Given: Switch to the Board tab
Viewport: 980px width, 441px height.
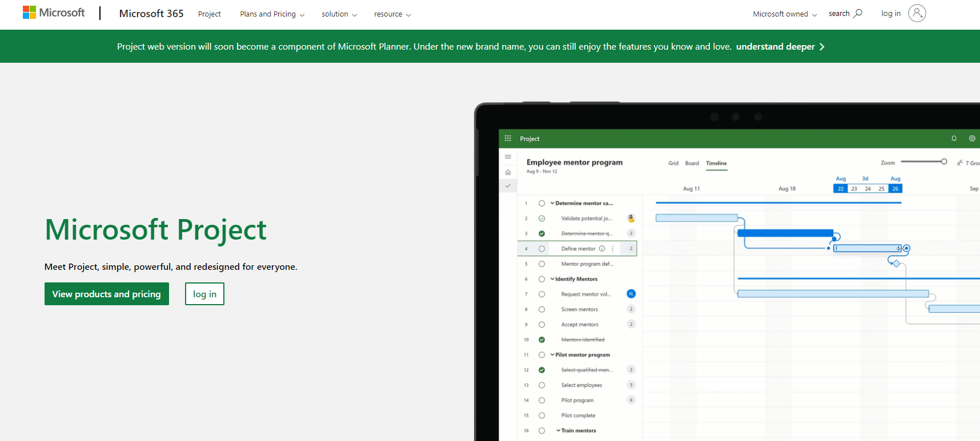Looking at the screenshot, I should pyautogui.click(x=692, y=163).
